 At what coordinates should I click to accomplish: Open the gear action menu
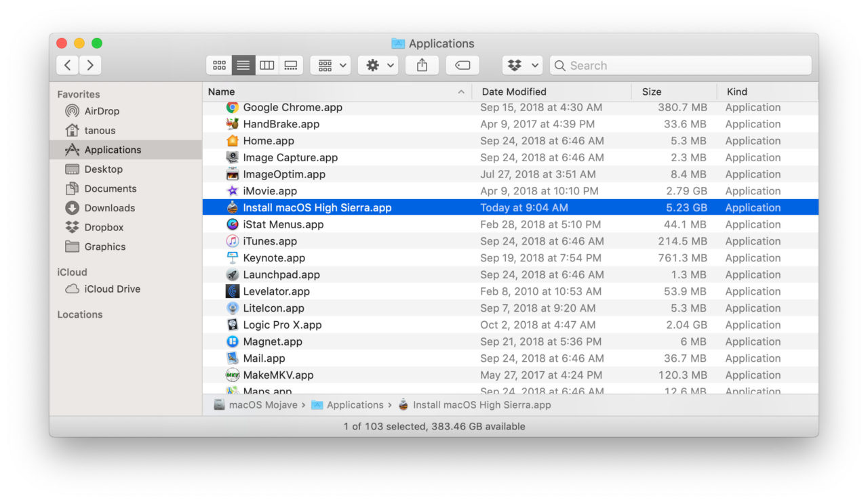(x=378, y=65)
